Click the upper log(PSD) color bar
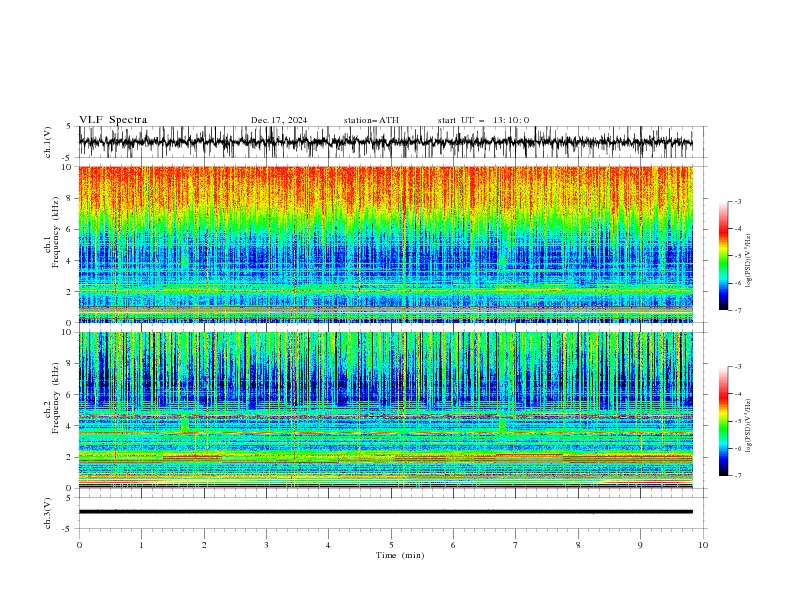The image size is (792, 612). (x=723, y=256)
